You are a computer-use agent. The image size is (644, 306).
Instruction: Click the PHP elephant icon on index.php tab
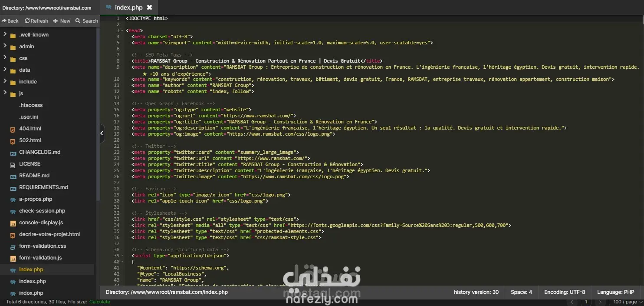(108, 7)
